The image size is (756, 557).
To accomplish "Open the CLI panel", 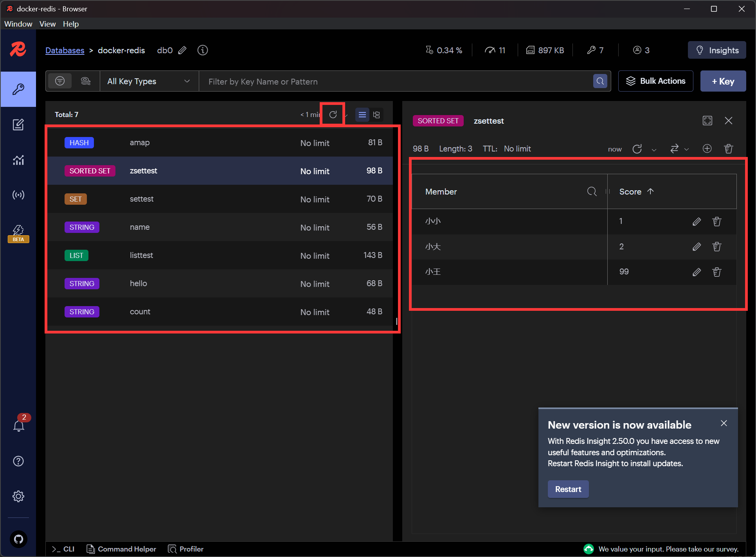I will 63,549.
